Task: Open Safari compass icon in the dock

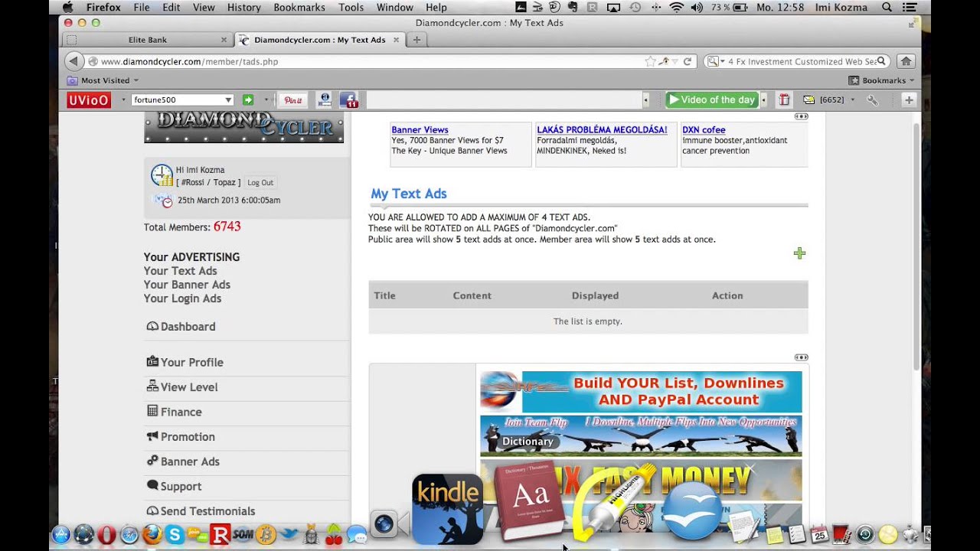Action: (129, 534)
